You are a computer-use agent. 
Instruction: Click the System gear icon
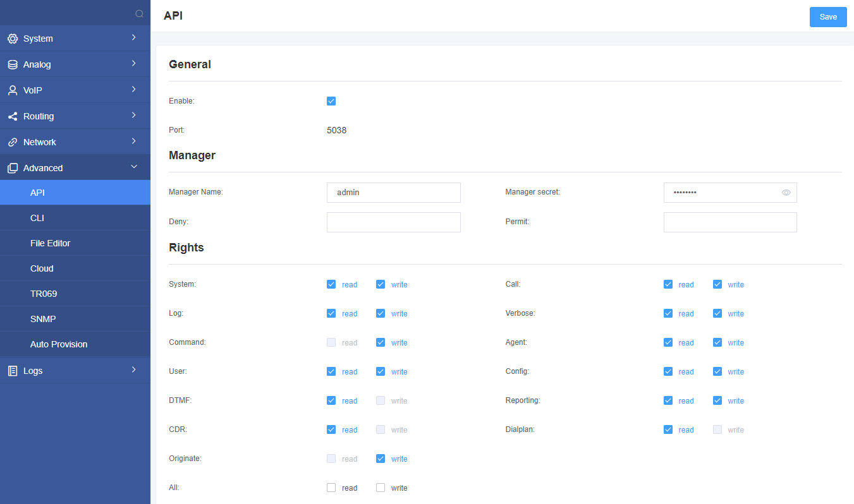13,39
